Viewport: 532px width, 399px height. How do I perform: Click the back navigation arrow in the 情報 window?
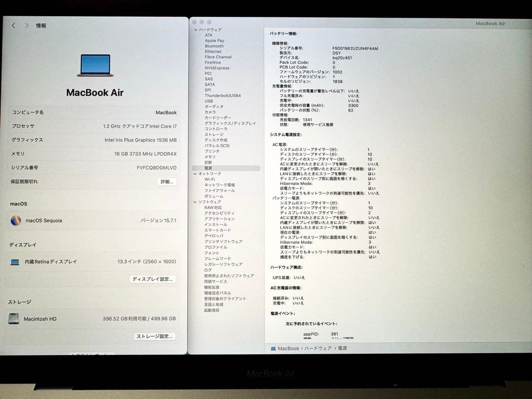13,25
